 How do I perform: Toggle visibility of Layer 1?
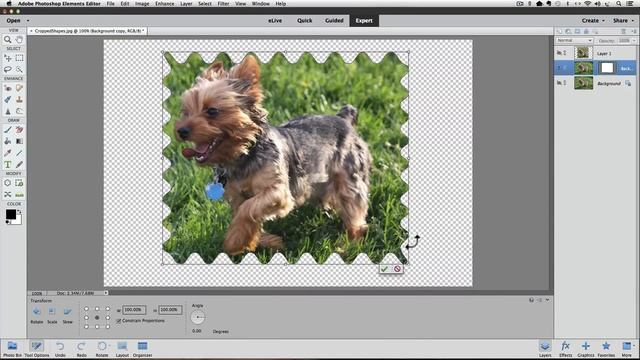tap(559, 53)
